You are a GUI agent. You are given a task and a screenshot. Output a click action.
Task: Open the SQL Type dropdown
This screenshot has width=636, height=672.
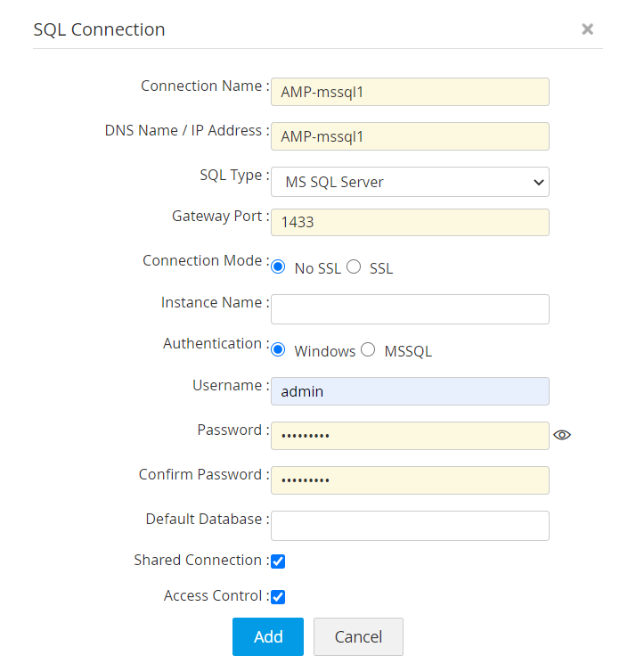(410, 182)
